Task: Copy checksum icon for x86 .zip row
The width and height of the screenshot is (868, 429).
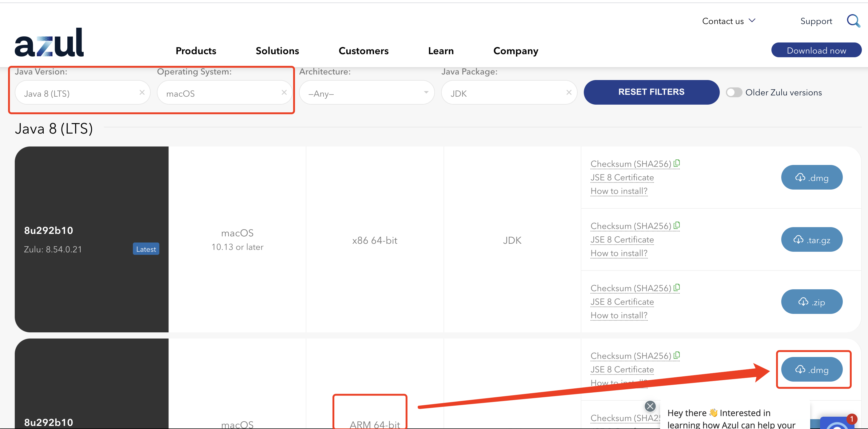Action: click(x=677, y=287)
